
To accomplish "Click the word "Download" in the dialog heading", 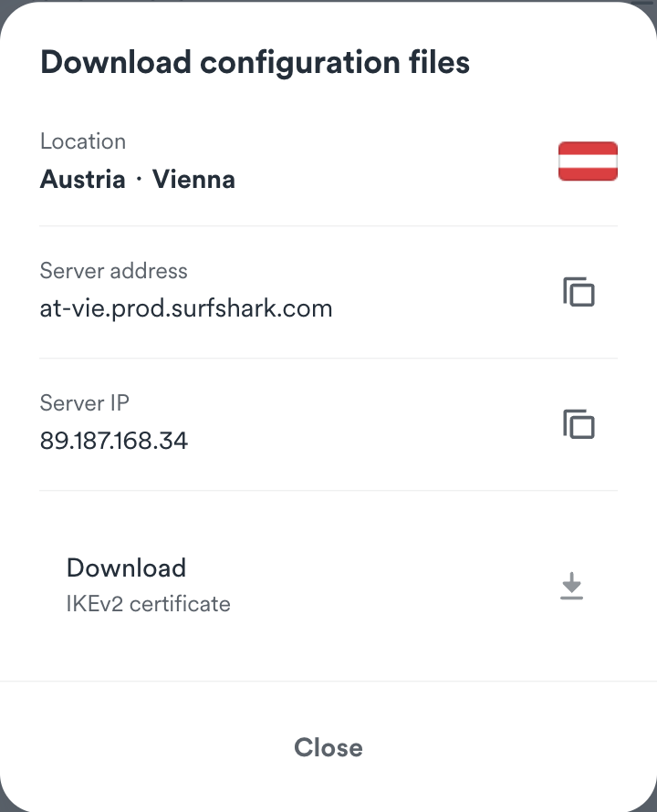I will (x=116, y=62).
